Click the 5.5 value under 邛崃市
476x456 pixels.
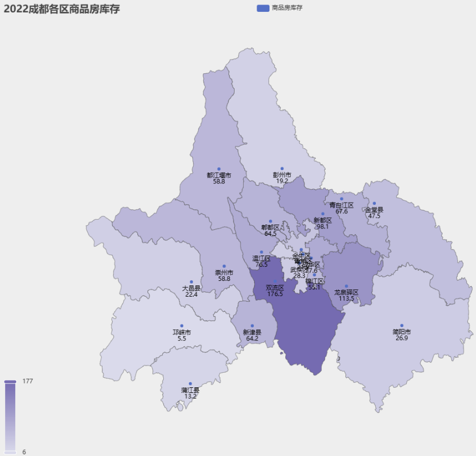(x=182, y=338)
